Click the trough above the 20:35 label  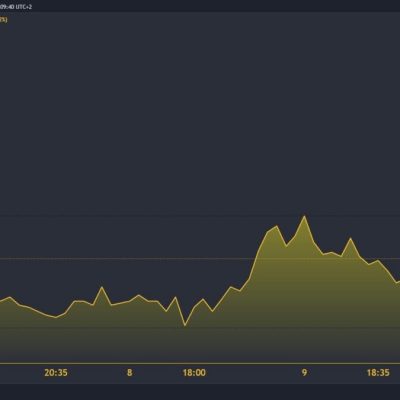(56, 317)
